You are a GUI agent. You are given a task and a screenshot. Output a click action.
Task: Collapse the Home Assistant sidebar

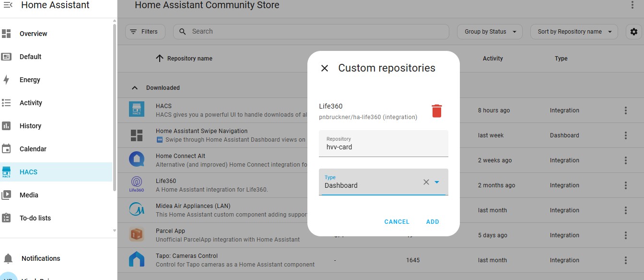tap(8, 5)
